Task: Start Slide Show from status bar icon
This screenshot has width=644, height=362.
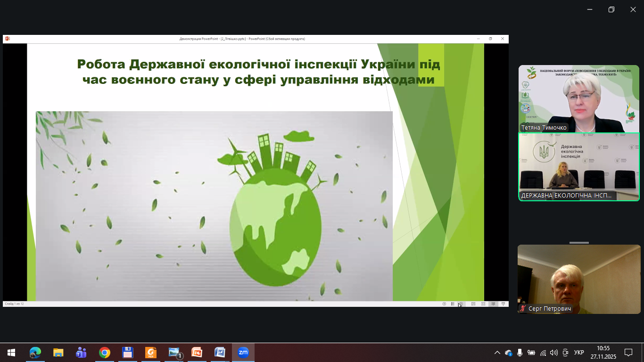Action: 503,304
